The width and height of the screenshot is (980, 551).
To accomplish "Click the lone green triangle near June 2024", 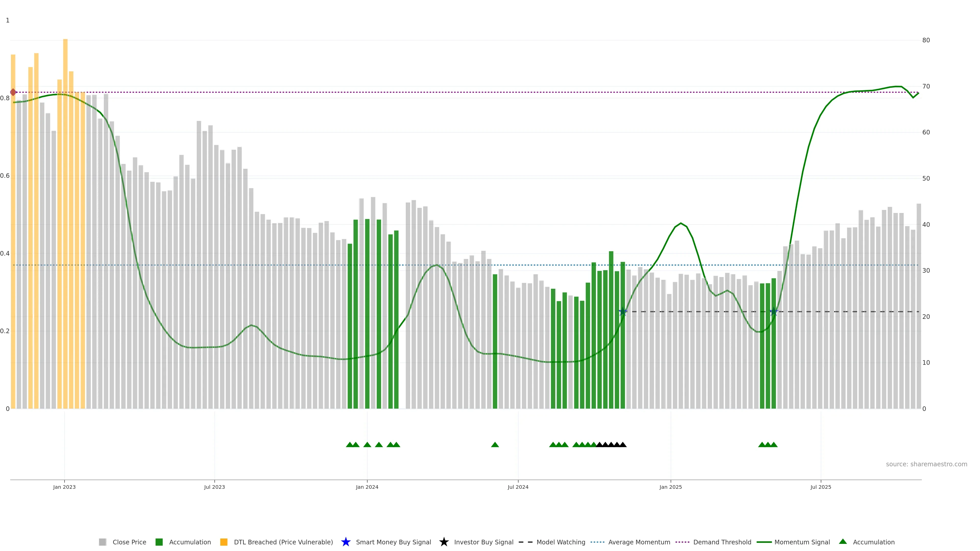I will point(495,445).
